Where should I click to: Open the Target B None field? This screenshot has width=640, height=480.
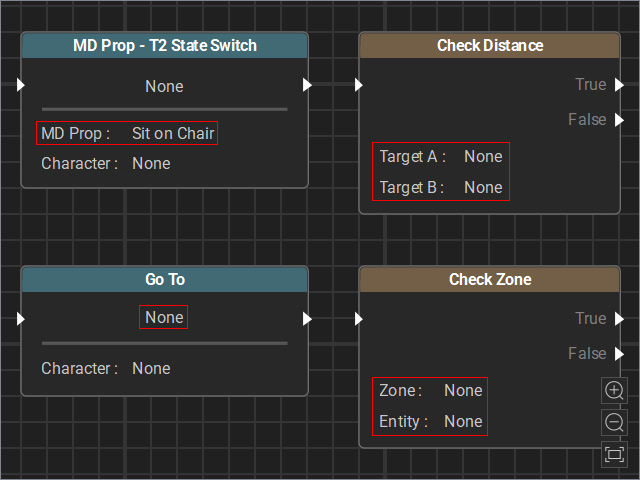click(x=441, y=188)
